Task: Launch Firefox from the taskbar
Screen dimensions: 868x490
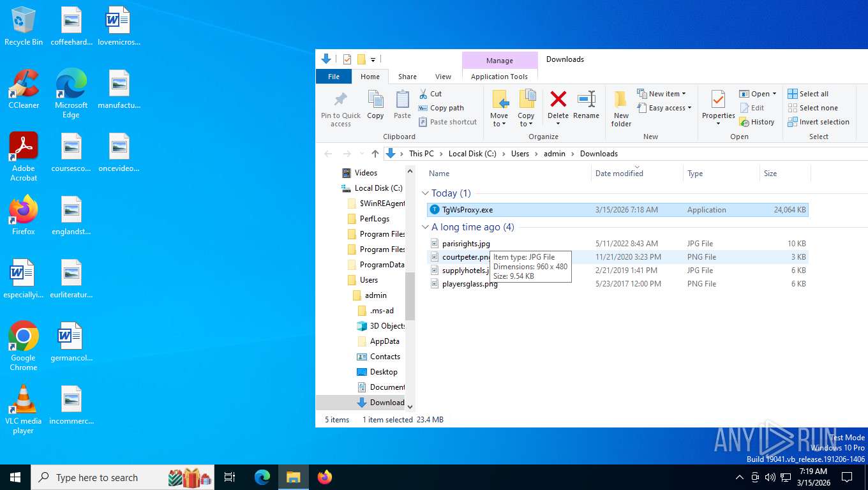Action: (x=325, y=477)
